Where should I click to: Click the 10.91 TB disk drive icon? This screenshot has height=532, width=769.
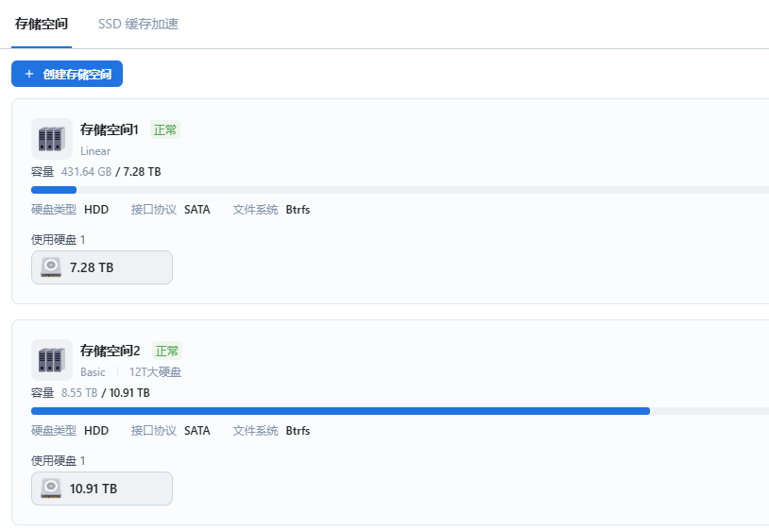pyautogui.click(x=51, y=489)
